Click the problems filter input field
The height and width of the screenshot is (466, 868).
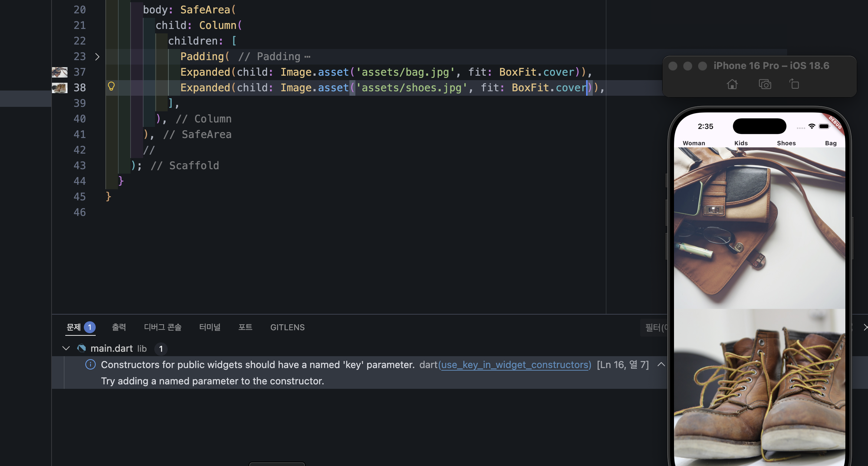(654, 327)
